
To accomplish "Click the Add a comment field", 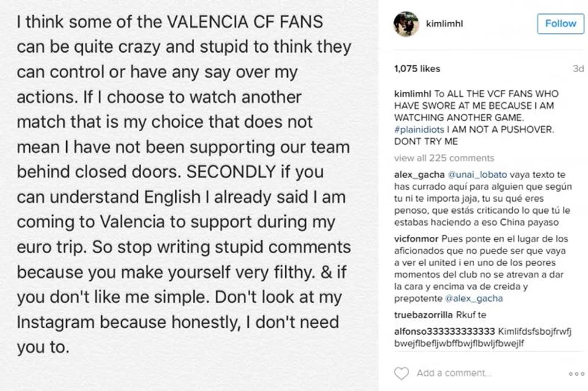I will [x=454, y=373].
